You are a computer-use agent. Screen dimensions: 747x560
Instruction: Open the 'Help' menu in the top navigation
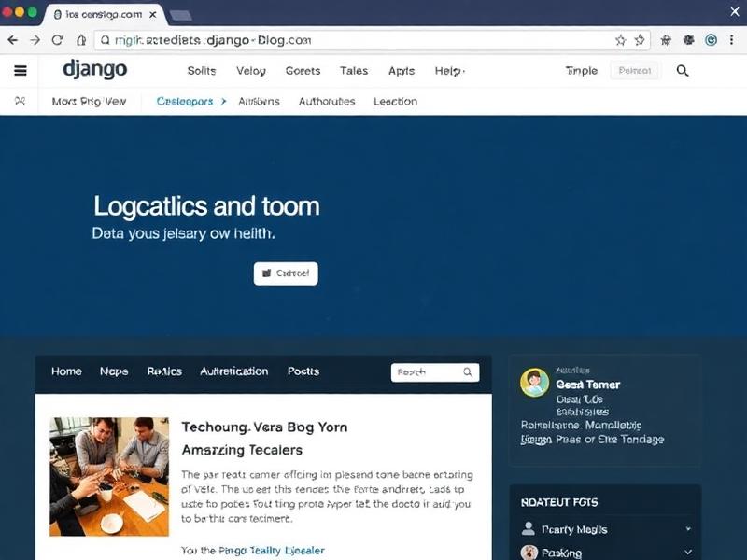point(446,71)
